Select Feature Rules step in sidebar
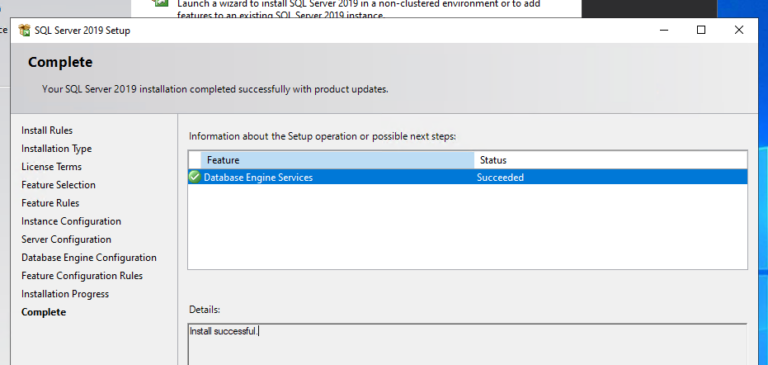 pyautogui.click(x=50, y=203)
